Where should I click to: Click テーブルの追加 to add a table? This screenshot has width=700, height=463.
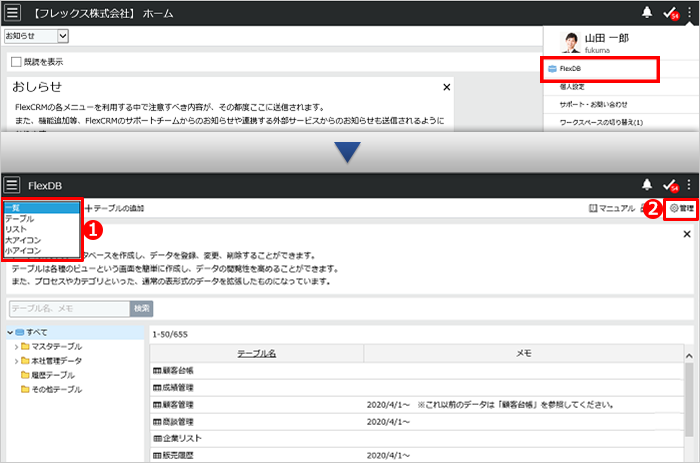(115, 208)
